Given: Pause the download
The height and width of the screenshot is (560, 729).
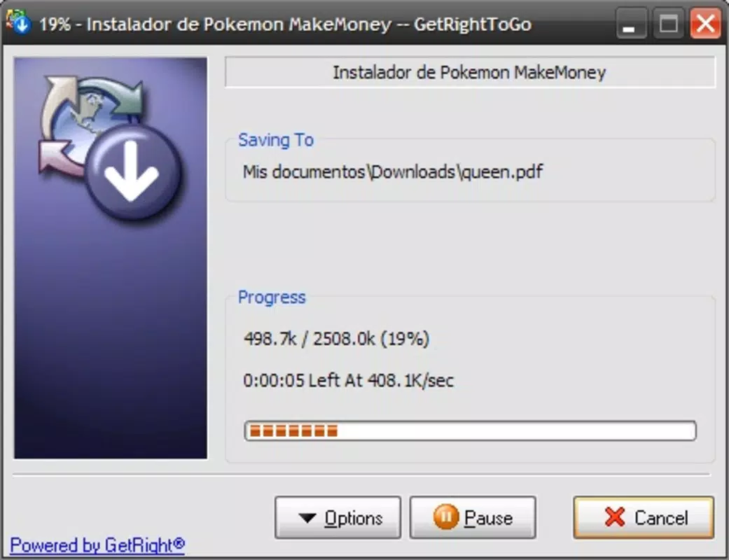Looking at the screenshot, I should click(x=473, y=517).
